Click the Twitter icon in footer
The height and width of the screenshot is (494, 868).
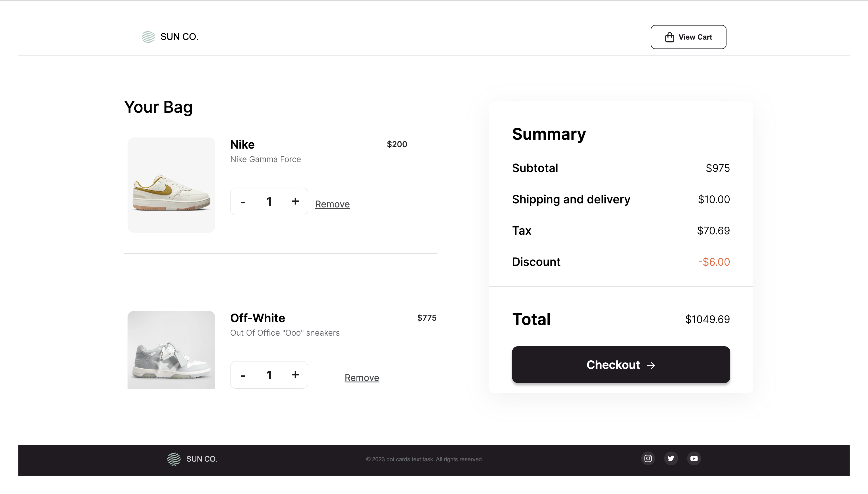coord(671,458)
